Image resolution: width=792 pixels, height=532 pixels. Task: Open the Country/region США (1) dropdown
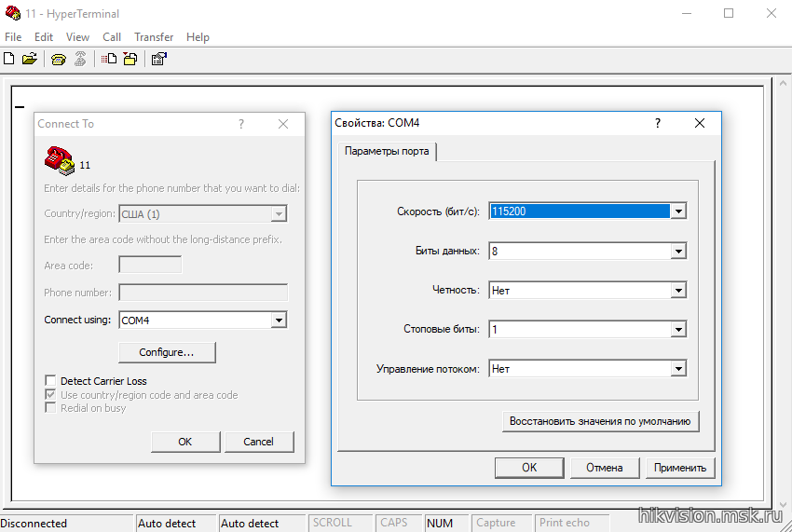[x=279, y=213]
